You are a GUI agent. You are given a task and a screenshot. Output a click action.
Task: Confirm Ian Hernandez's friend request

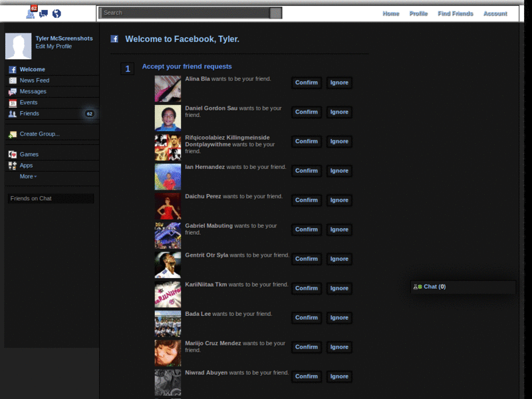[x=307, y=171]
